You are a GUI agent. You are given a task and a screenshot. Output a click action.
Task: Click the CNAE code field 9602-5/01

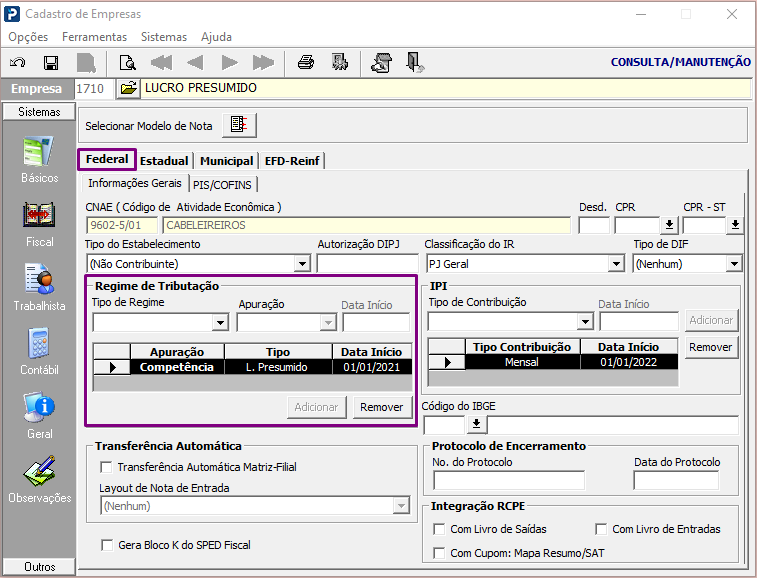(x=122, y=226)
